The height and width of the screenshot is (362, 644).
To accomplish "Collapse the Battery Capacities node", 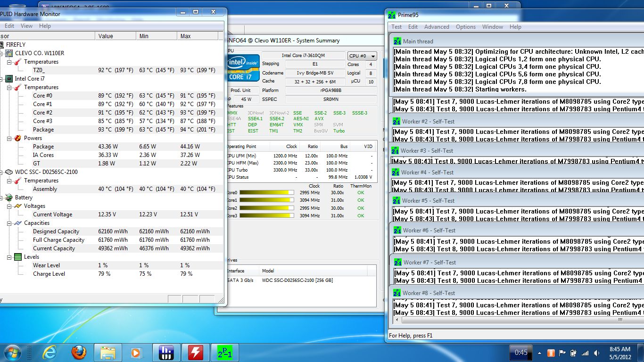I will [x=9, y=223].
